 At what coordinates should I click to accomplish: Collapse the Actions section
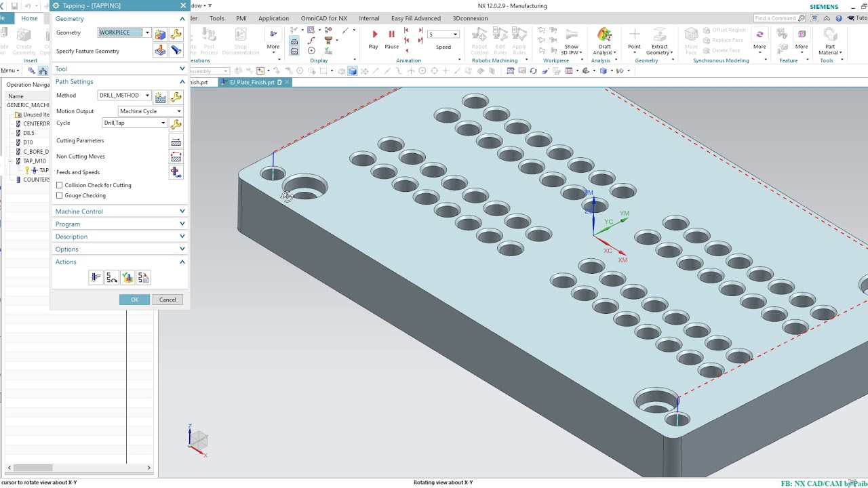119,262
